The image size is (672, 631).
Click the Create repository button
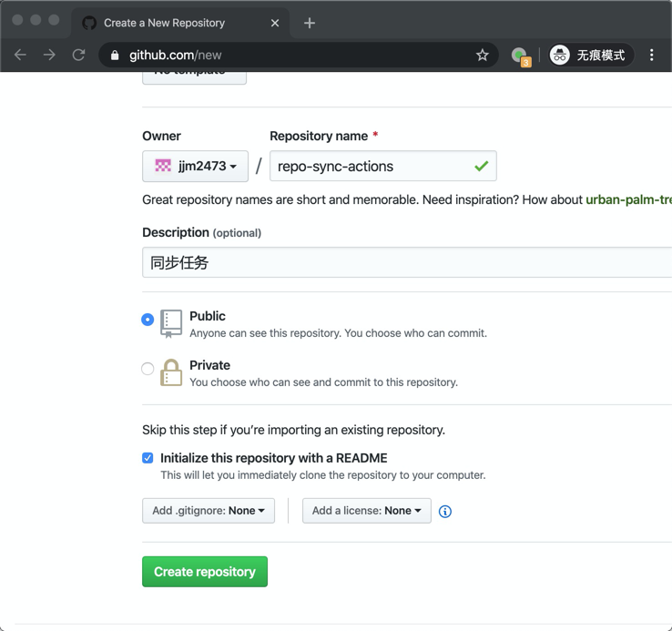pyautogui.click(x=205, y=572)
